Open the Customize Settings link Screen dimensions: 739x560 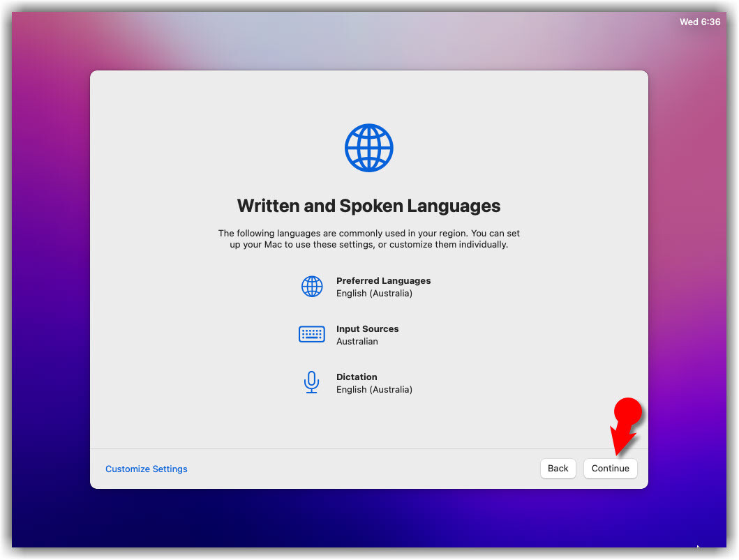point(147,469)
